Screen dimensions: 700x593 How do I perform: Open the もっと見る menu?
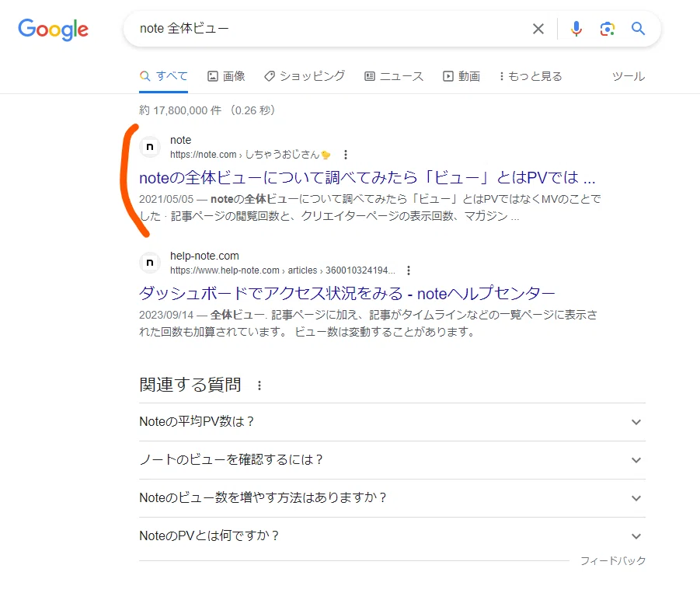click(531, 76)
